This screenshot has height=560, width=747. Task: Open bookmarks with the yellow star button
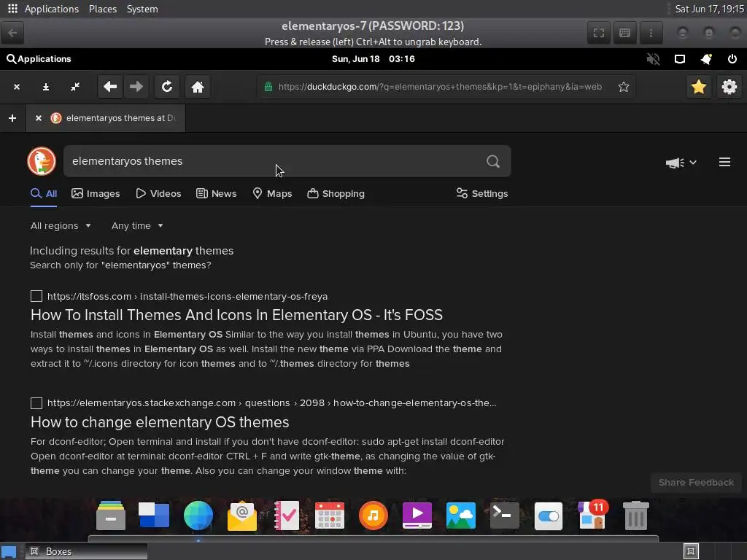coord(699,87)
